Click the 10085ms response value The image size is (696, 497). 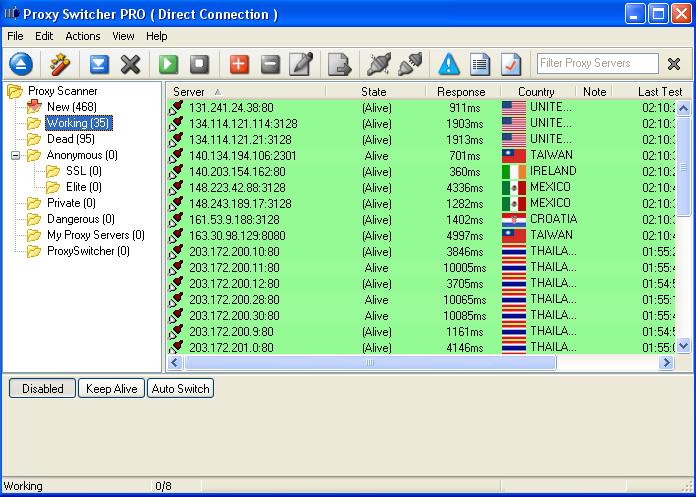click(464, 316)
